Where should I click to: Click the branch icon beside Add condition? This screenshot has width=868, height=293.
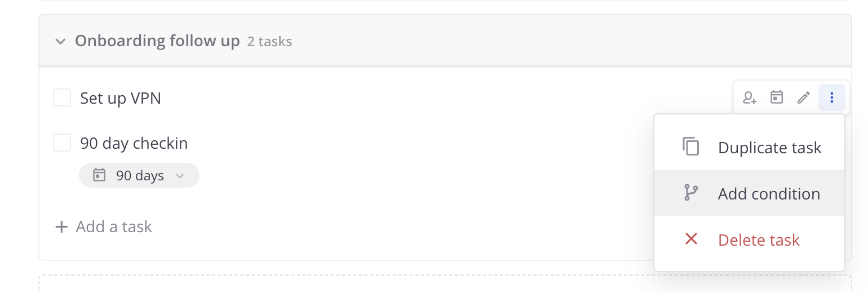click(691, 193)
